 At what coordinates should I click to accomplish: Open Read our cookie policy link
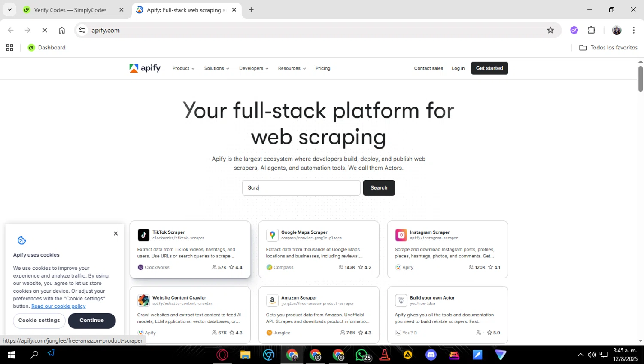[x=58, y=306]
